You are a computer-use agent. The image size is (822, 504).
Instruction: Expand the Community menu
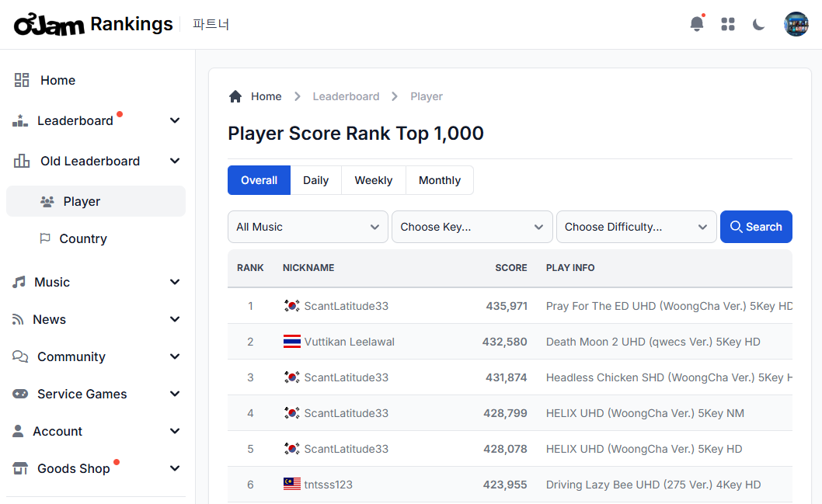coord(96,356)
